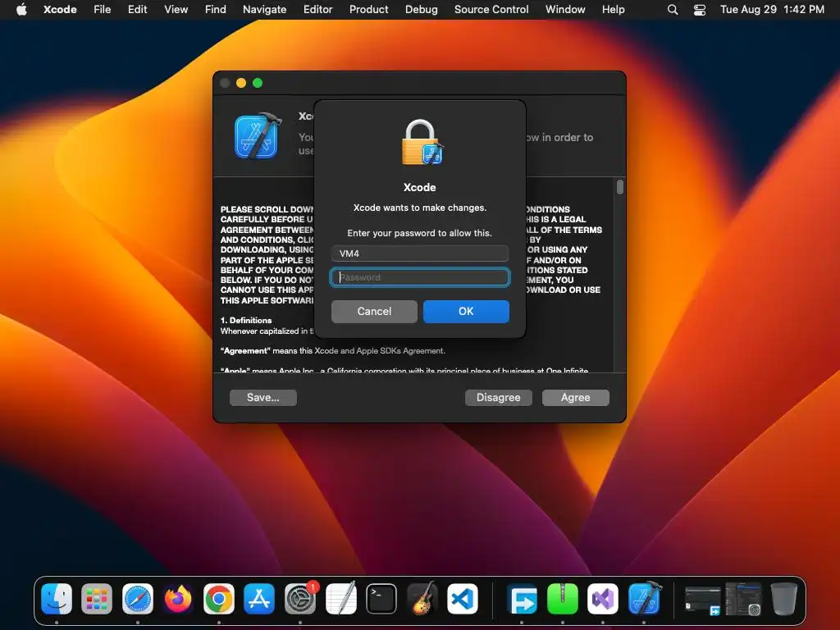Open the Debug menu
840x630 pixels.
point(421,10)
